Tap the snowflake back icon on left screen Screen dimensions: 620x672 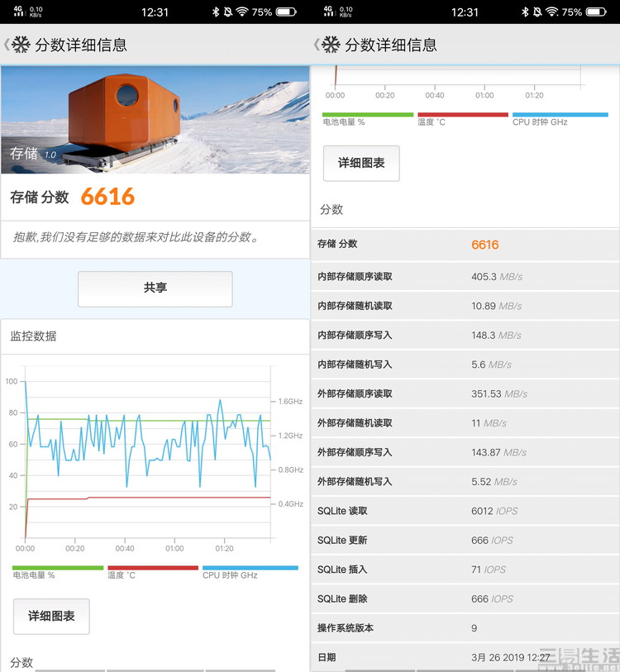coord(20,45)
